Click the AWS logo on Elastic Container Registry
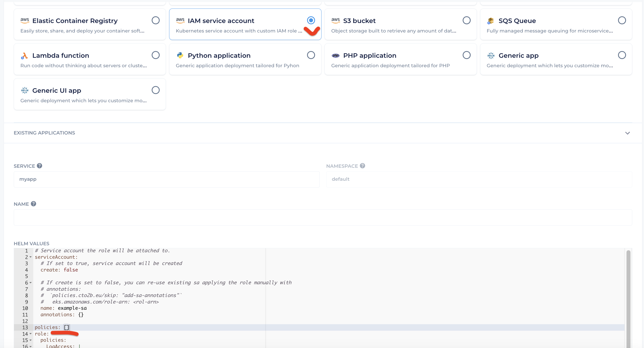The image size is (644, 348). tap(25, 20)
